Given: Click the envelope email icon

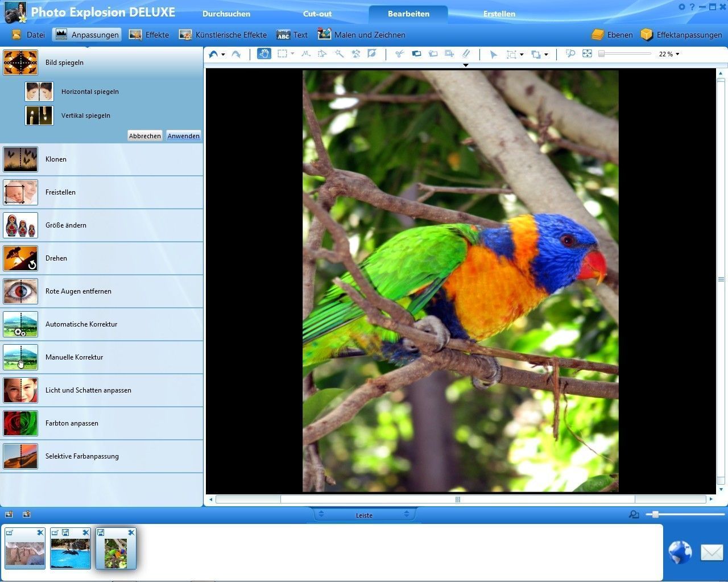Looking at the screenshot, I should pyautogui.click(x=712, y=552).
